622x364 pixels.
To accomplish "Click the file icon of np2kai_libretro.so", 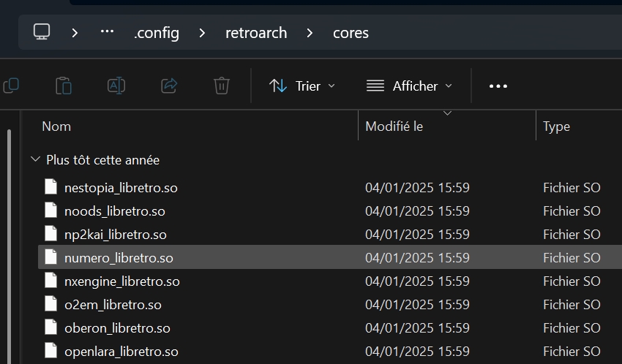I will 50,233.
